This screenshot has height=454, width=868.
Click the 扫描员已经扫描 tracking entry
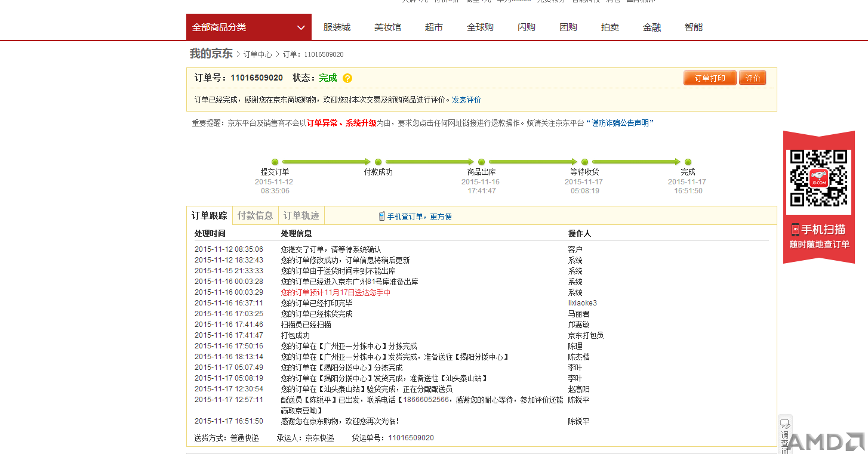click(306, 325)
